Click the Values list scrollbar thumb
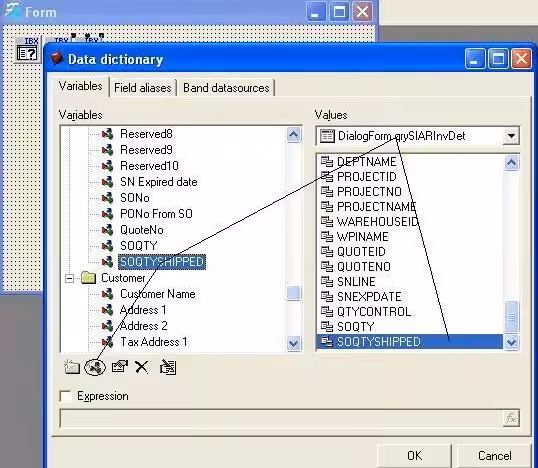This screenshot has width=538, height=468. click(x=512, y=317)
